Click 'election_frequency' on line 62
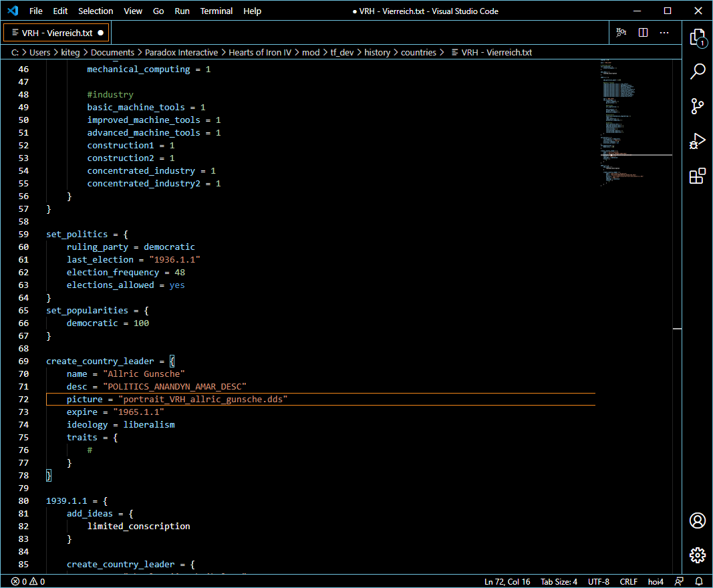The height and width of the screenshot is (588, 713). click(113, 273)
